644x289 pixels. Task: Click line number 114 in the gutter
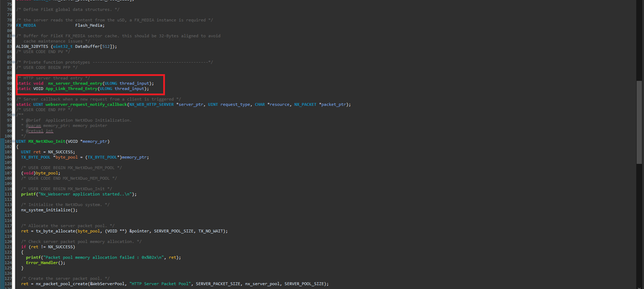pyautogui.click(x=8, y=210)
